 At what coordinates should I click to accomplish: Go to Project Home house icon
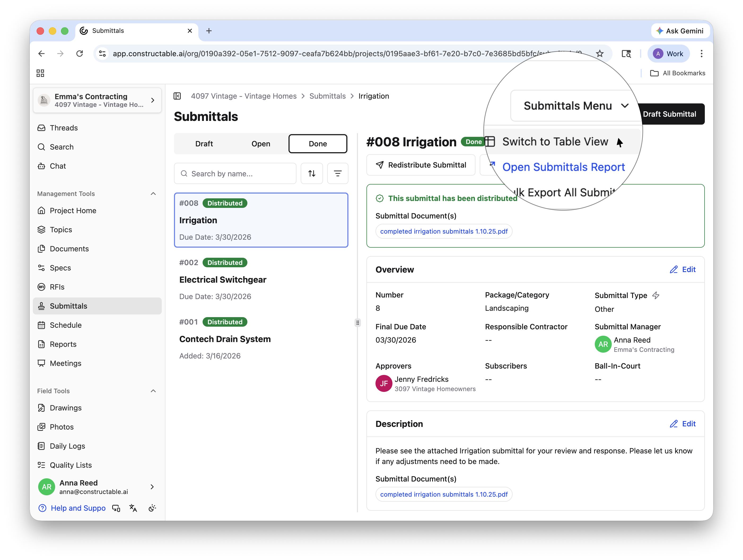point(41,211)
